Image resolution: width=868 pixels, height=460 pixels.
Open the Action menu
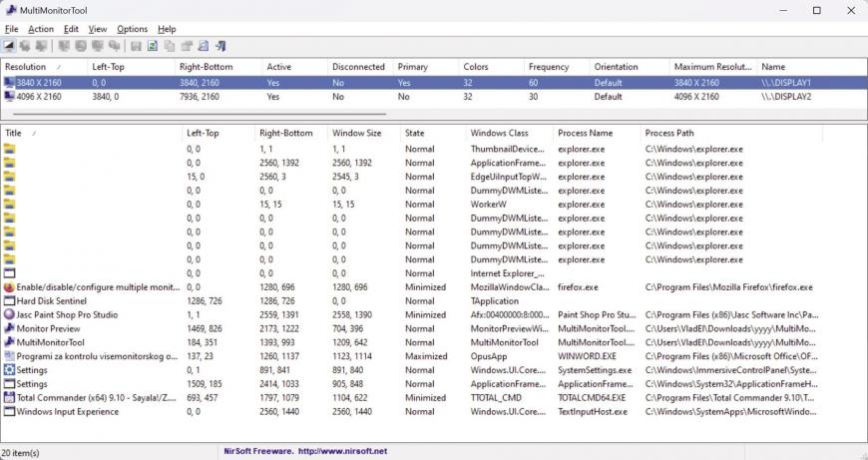41,29
